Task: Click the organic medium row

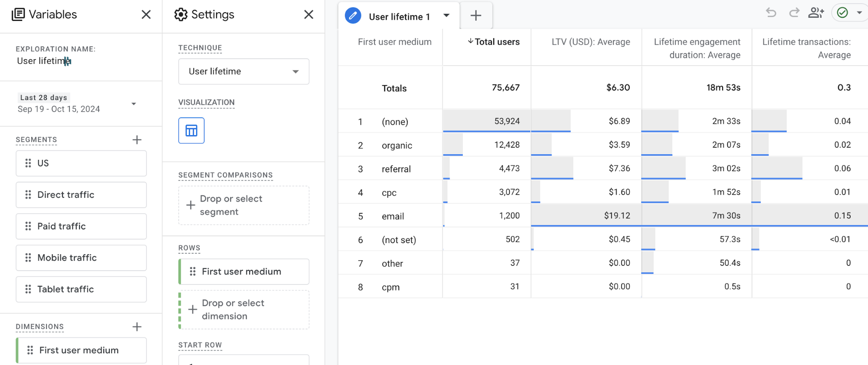Action: [603, 145]
